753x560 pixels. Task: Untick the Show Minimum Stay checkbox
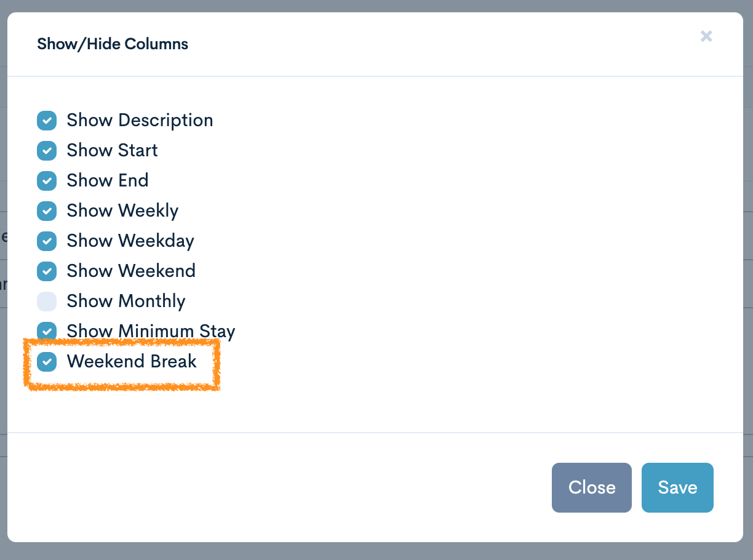click(x=47, y=331)
